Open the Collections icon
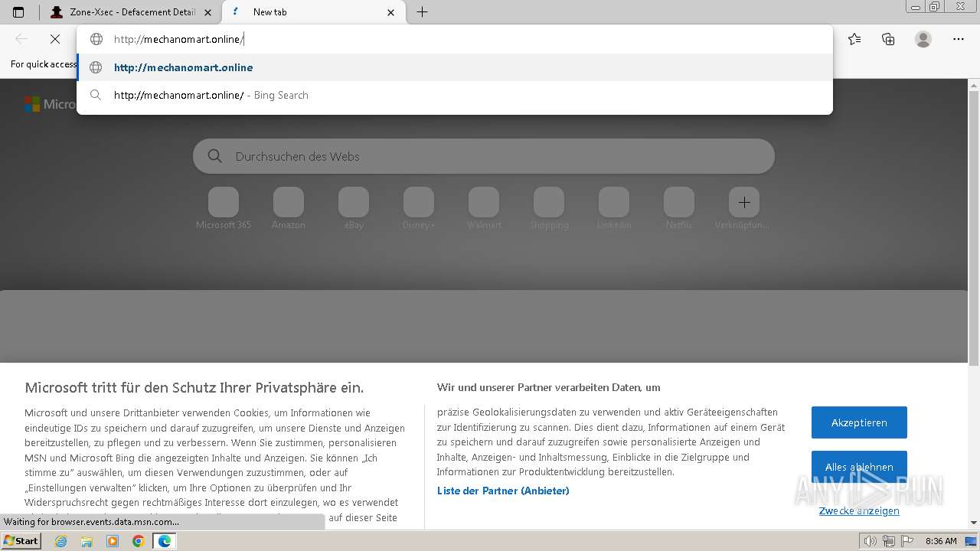 [x=888, y=39]
